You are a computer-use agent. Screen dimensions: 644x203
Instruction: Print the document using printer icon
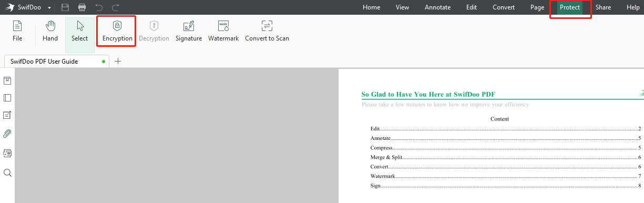tap(82, 7)
